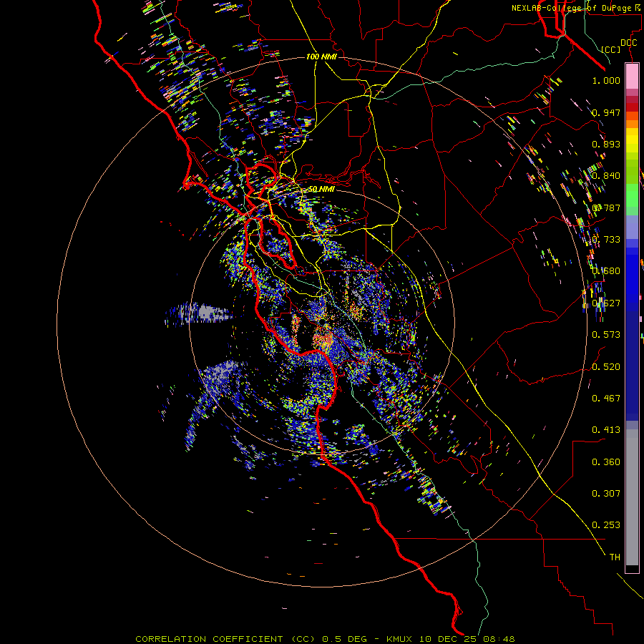Click the bright green band of the color bar
Screen dimensions: 644x644
click(x=632, y=195)
